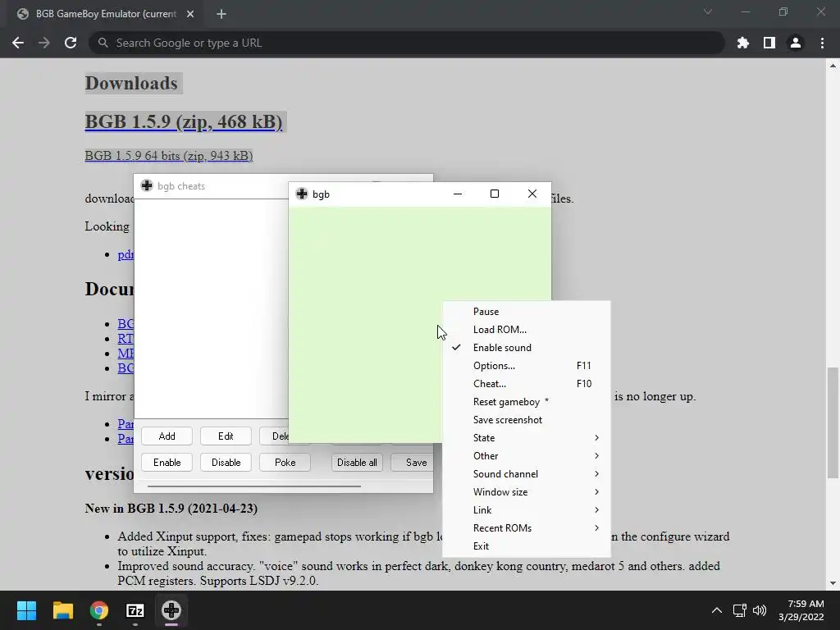Expand the Other submenu
Image resolution: width=840 pixels, height=630 pixels.
[526, 456]
